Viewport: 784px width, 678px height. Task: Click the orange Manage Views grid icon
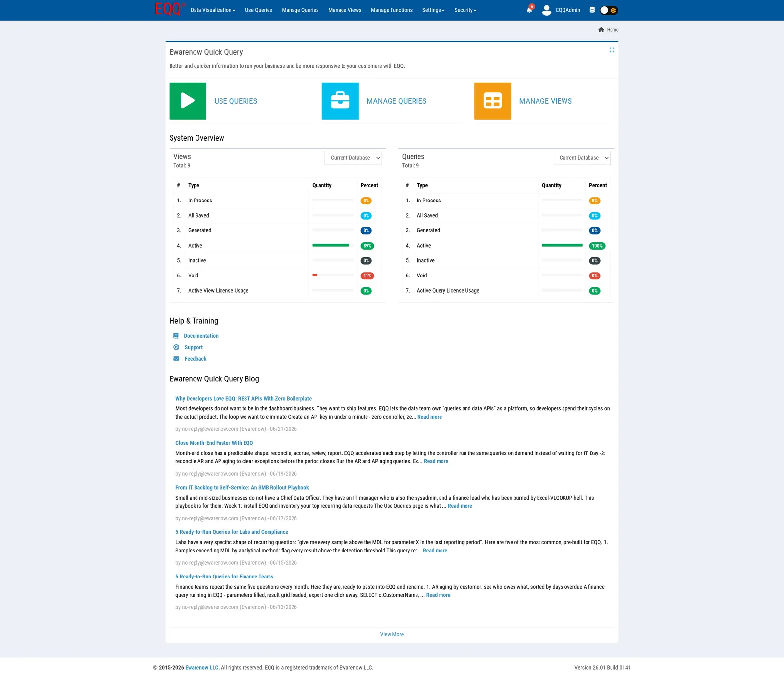tap(492, 101)
